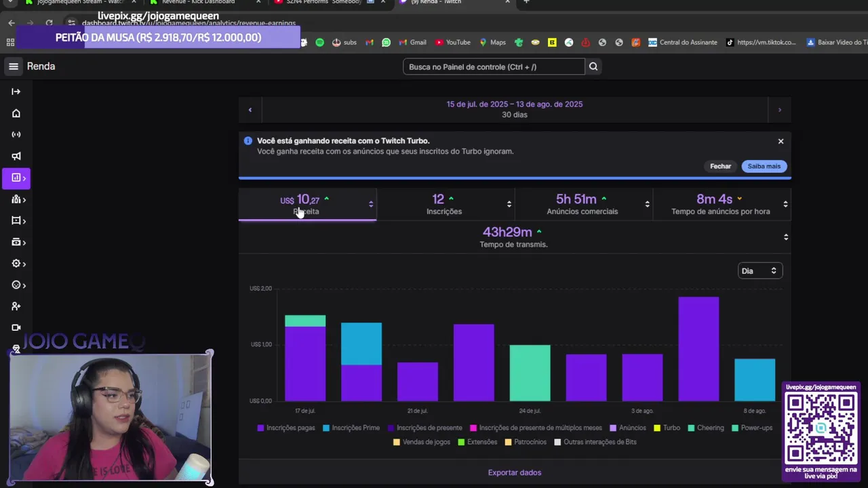
Task: Expand the Settings gear sidebar section
Action: coord(18,264)
